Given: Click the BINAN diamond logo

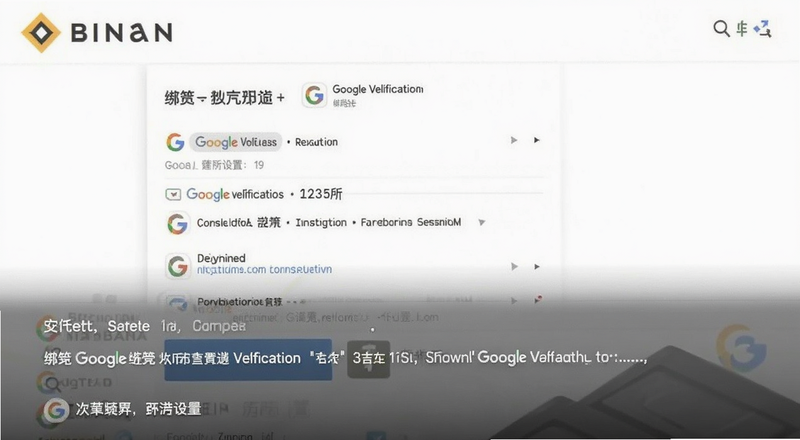Looking at the screenshot, I should pos(41,33).
